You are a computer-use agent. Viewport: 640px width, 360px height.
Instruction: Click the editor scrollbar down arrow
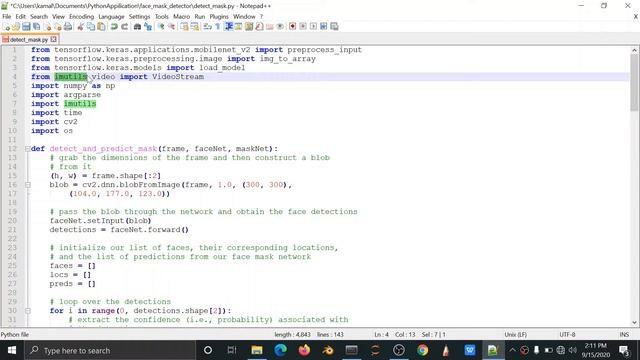[x=634, y=322]
